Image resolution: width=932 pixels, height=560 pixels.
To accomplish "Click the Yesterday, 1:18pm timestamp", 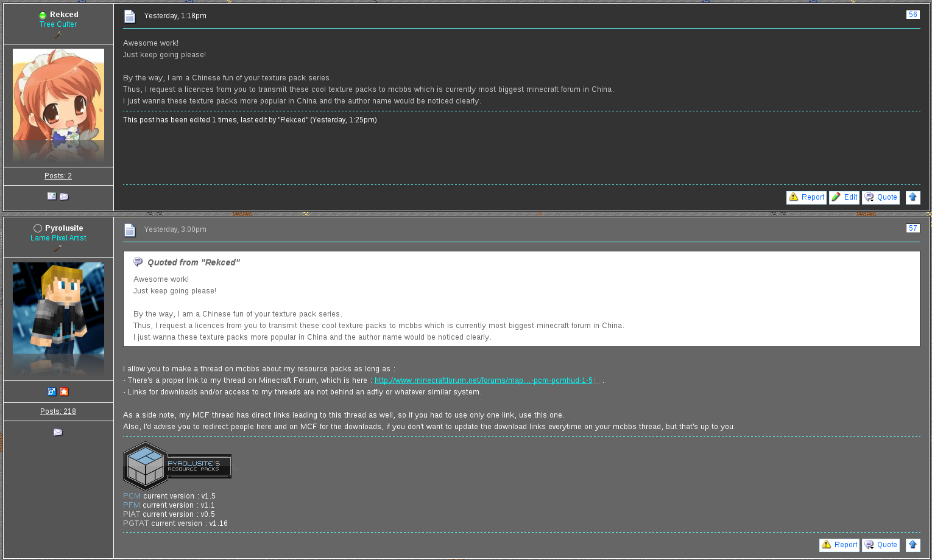I will (x=175, y=16).
